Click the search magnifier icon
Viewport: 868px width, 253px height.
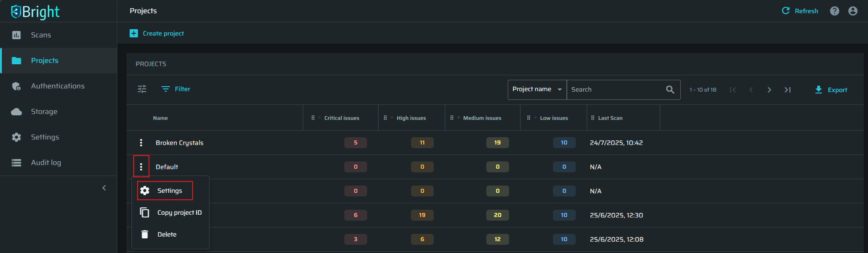(x=670, y=89)
